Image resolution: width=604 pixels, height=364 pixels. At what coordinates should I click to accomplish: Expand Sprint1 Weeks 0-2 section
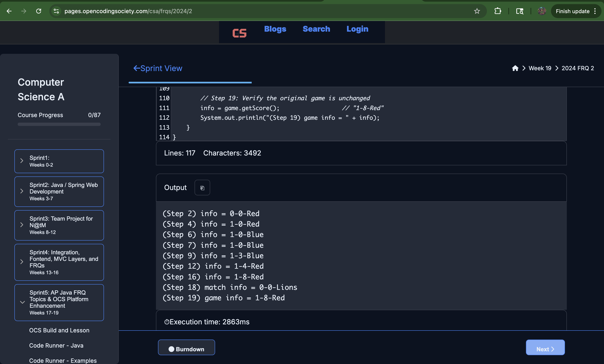(59, 161)
